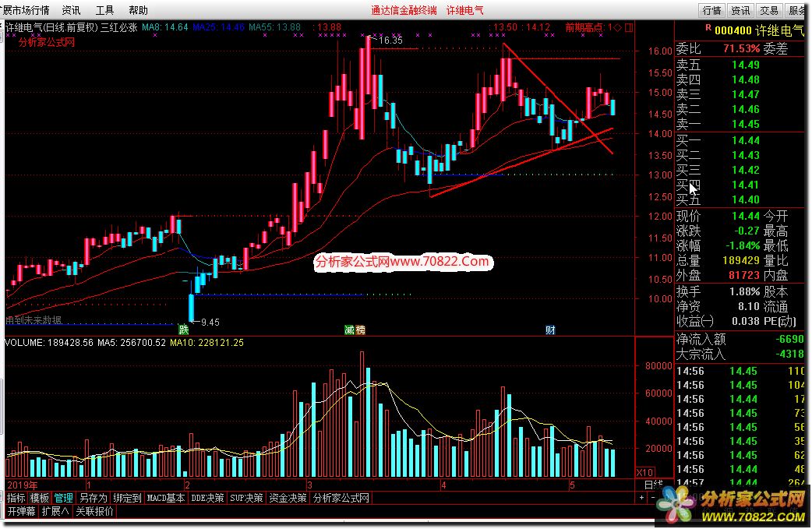This screenshot has height=529, width=812.
Task: Switch to the 资金决策 template
Action: point(288,498)
